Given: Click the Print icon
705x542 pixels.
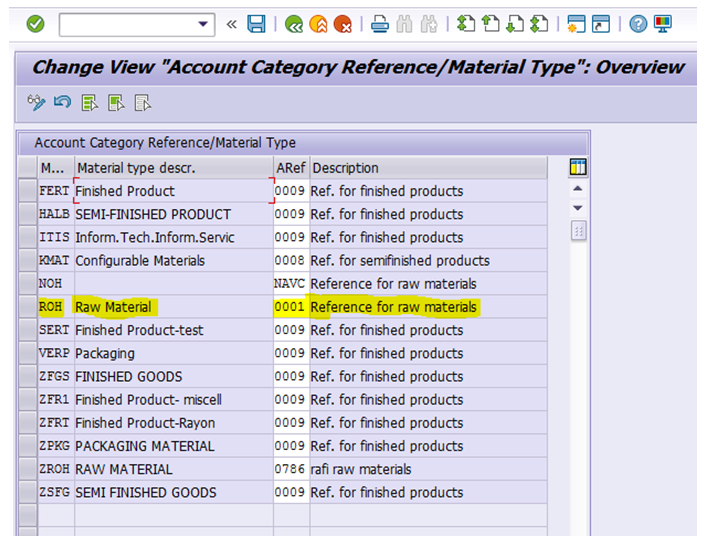Looking at the screenshot, I should [x=380, y=24].
